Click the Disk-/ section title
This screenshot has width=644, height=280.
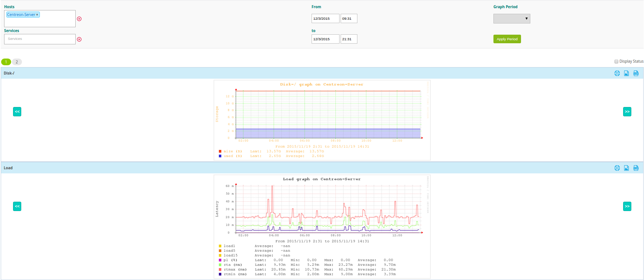pos(9,73)
